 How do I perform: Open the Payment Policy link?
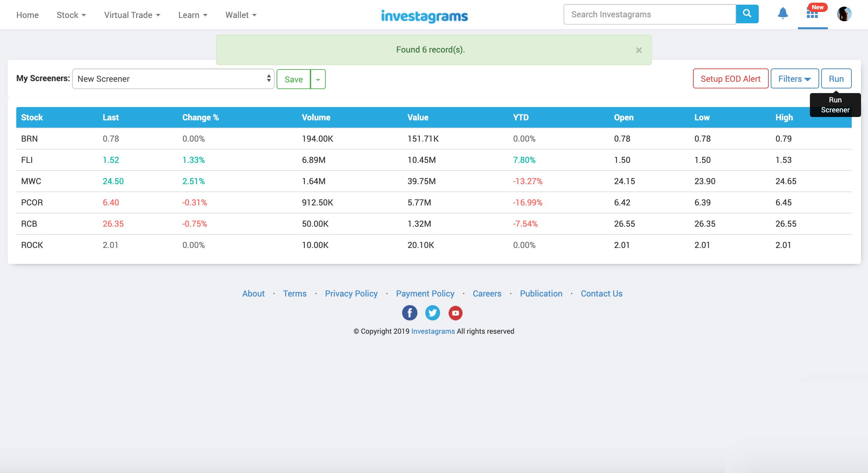coord(425,294)
